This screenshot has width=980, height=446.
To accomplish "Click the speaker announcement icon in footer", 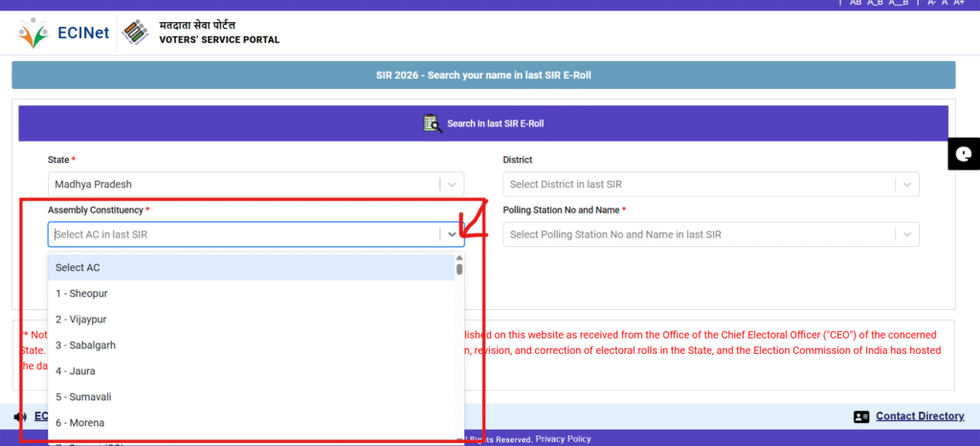I will pyautogui.click(x=20, y=416).
